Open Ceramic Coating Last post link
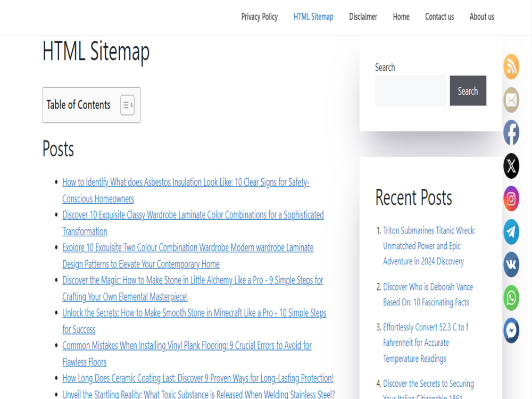532x399 pixels. 198,378
